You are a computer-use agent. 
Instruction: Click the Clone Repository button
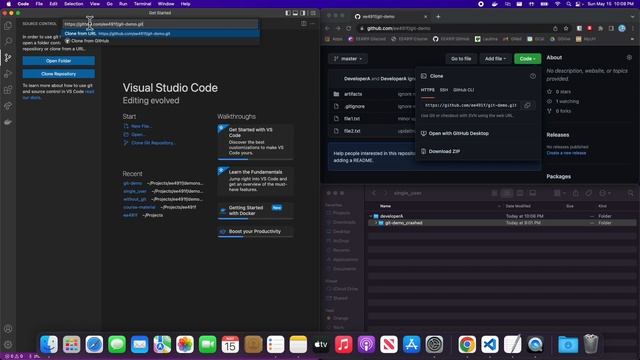coord(59,74)
